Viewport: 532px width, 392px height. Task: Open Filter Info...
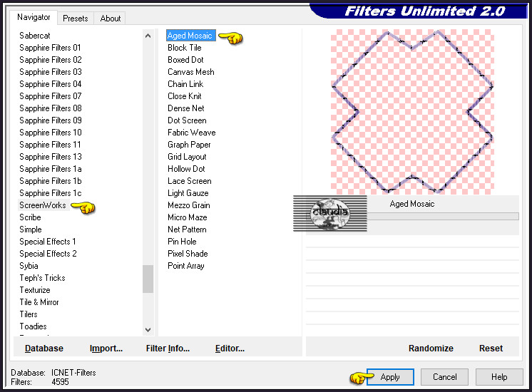168,349
